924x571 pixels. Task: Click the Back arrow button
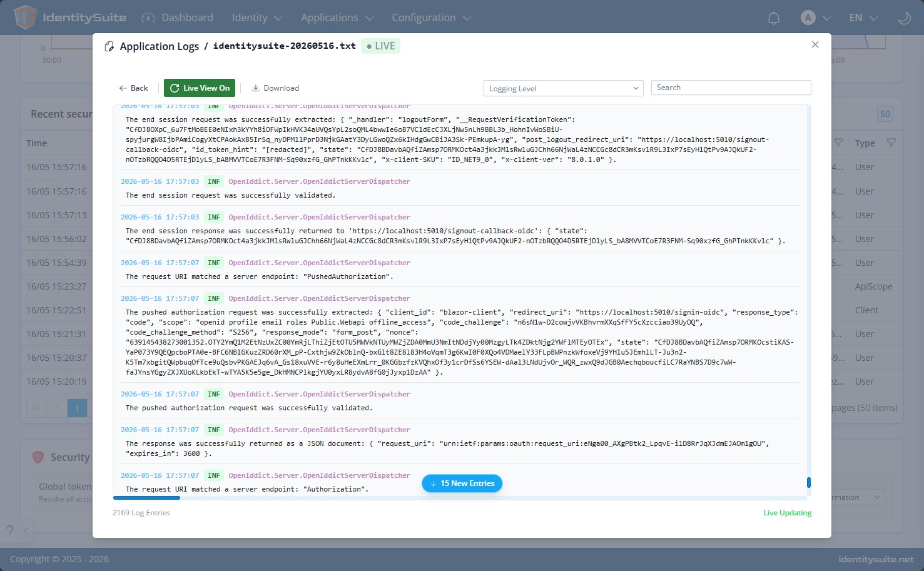(133, 88)
